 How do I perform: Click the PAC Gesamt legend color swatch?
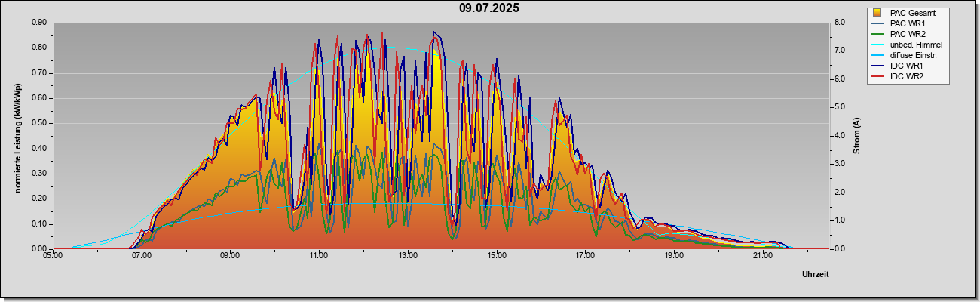(877, 13)
